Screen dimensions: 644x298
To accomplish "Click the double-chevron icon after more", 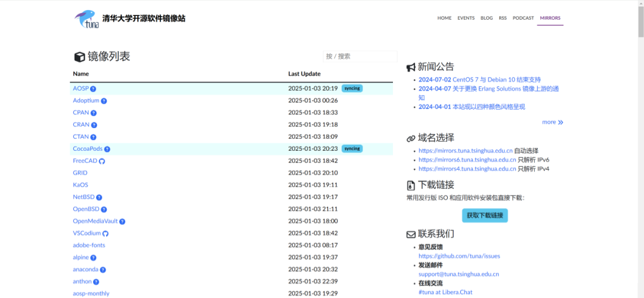I will click(561, 122).
